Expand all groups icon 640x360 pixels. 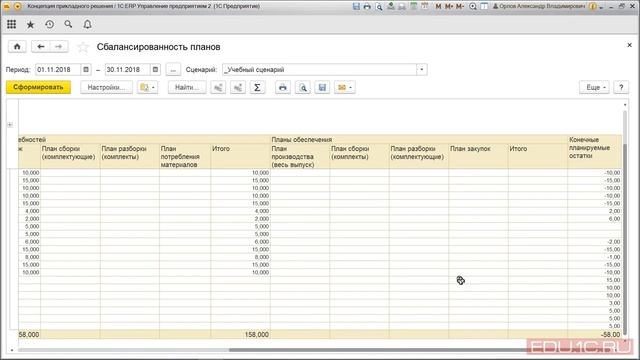tap(238, 87)
